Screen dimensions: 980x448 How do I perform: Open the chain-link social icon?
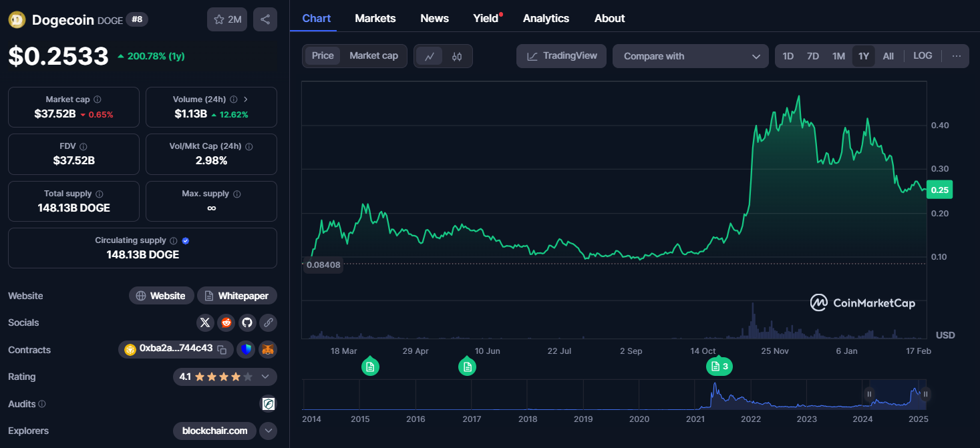click(269, 322)
